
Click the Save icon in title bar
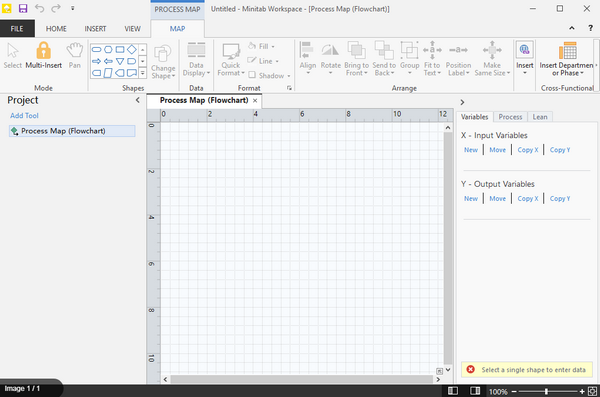pos(23,8)
